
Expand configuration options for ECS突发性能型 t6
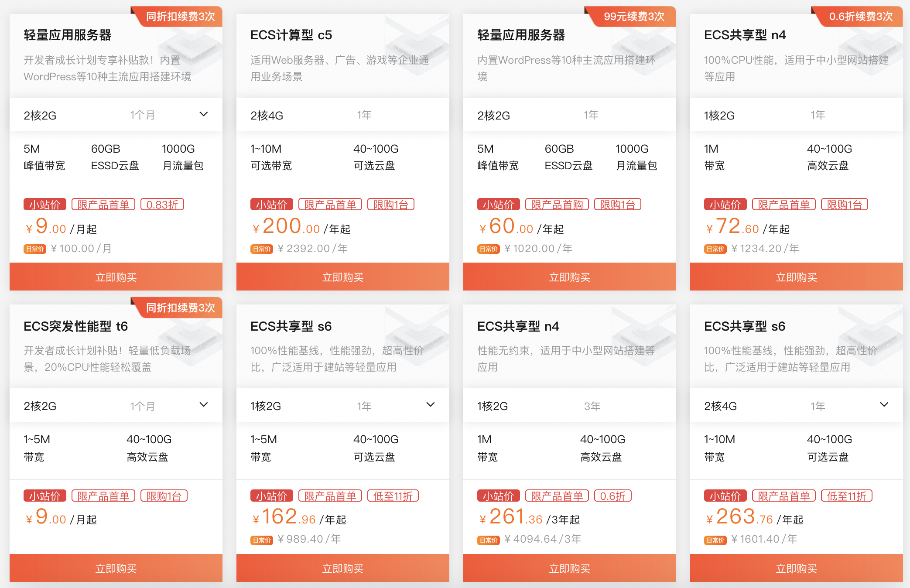tap(203, 405)
